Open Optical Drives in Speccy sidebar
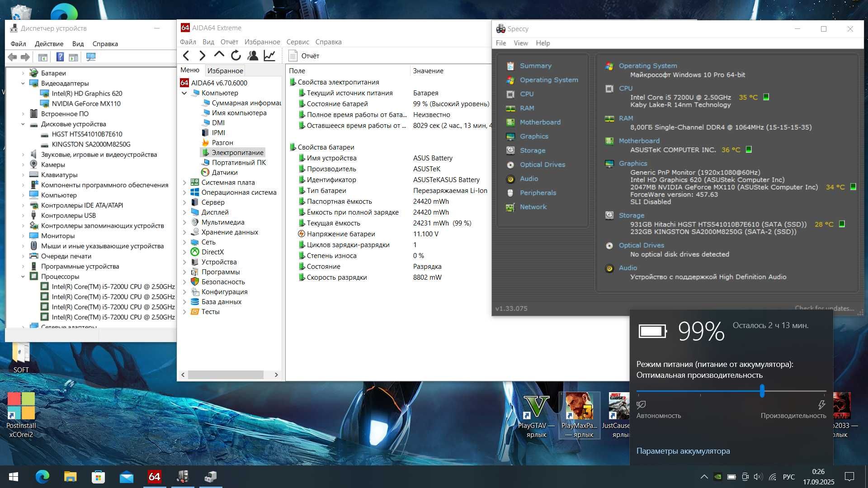Screen dimensions: 868x488 tap(542, 164)
